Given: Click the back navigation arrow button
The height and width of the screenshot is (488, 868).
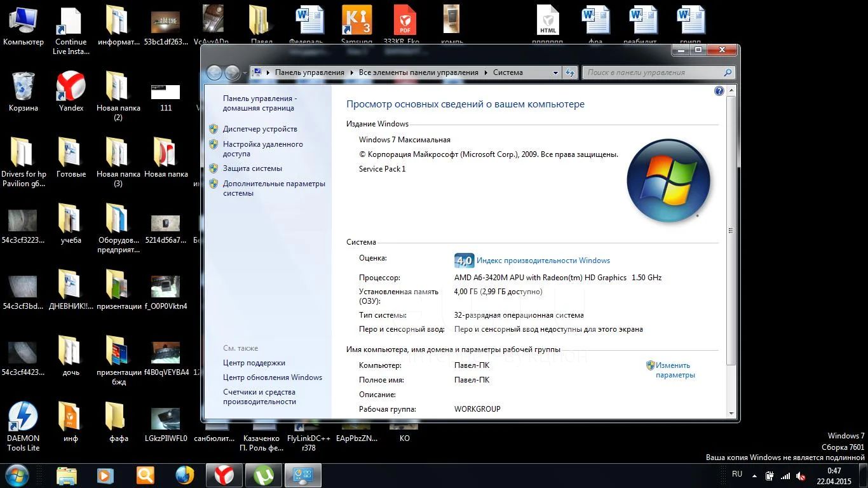Looking at the screenshot, I should tap(215, 73).
